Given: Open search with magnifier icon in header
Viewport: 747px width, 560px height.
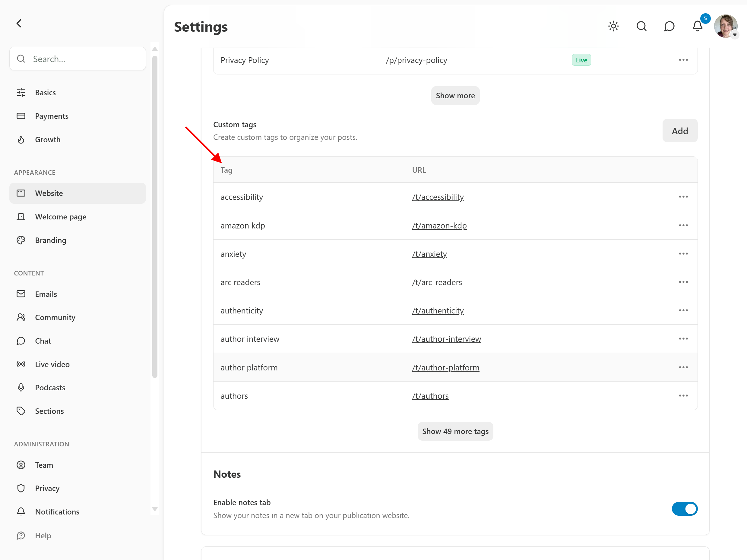Looking at the screenshot, I should [x=641, y=26].
